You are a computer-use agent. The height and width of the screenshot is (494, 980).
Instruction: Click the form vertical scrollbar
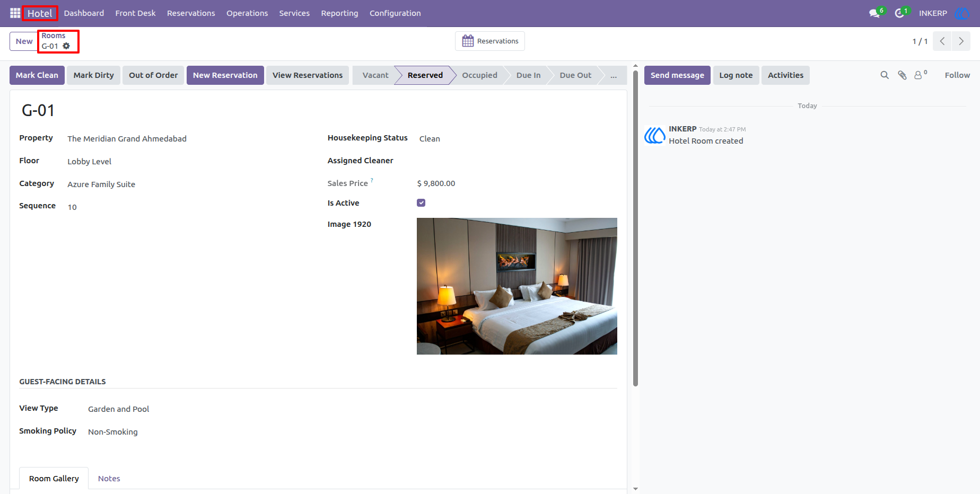point(635,228)
